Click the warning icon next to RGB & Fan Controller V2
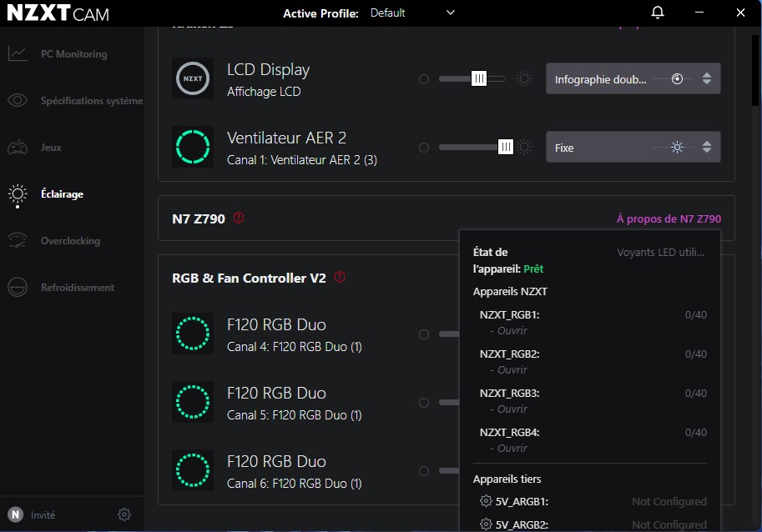The height and width of the screenshot is (532, 762). [x=340, y=278]
